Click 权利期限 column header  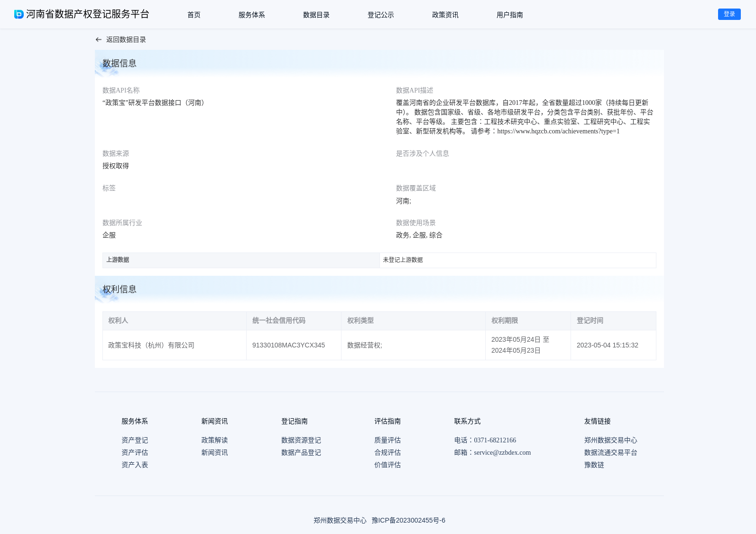pos(528,321)
